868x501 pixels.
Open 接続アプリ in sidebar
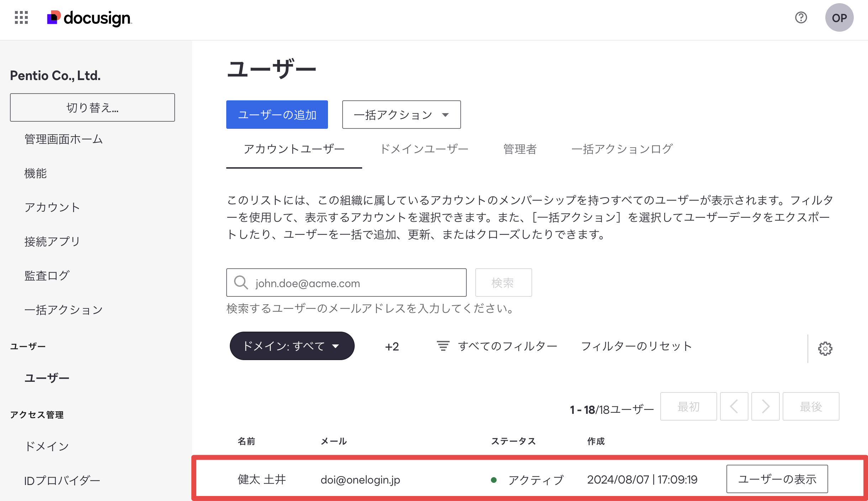[x=52, y=241]
